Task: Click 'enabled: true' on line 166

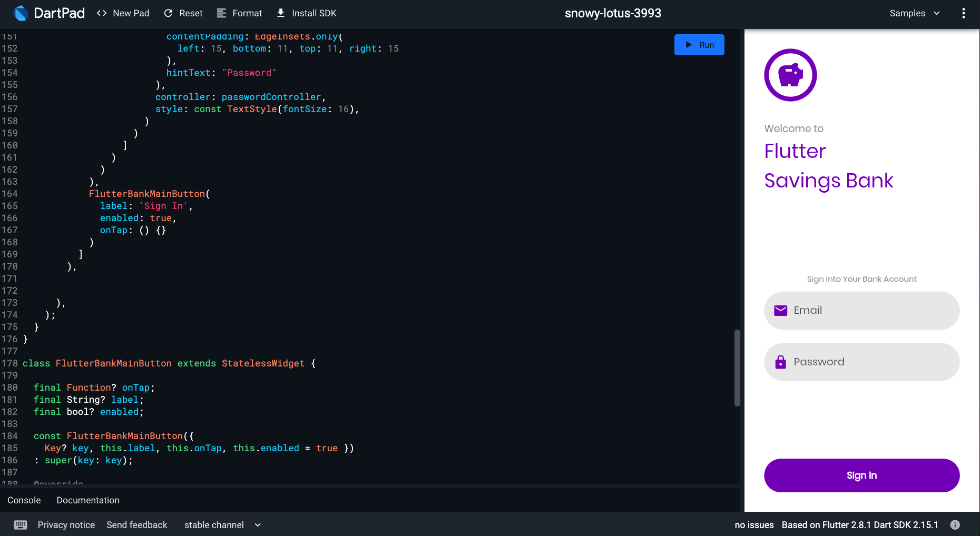Action: coord(136,218)
